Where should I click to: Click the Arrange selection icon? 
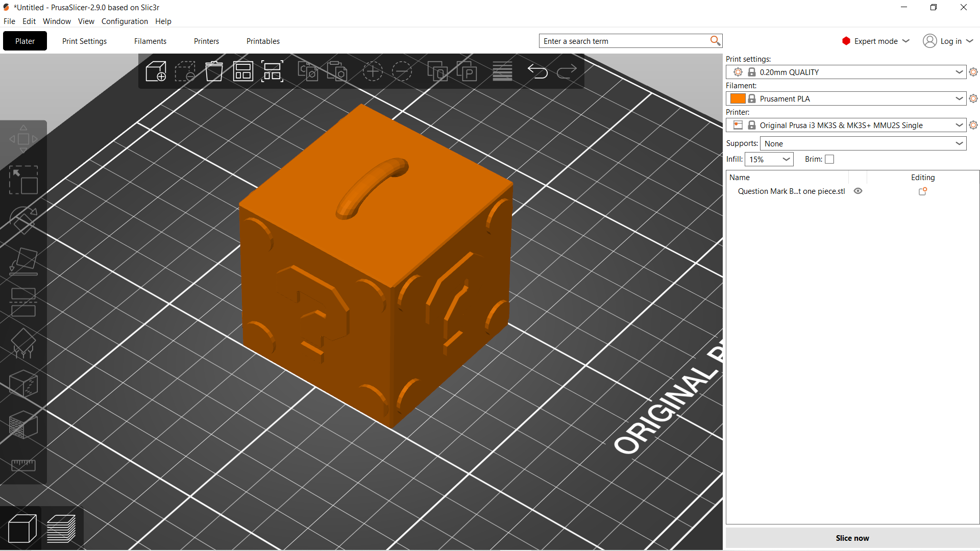pos(272,71)
